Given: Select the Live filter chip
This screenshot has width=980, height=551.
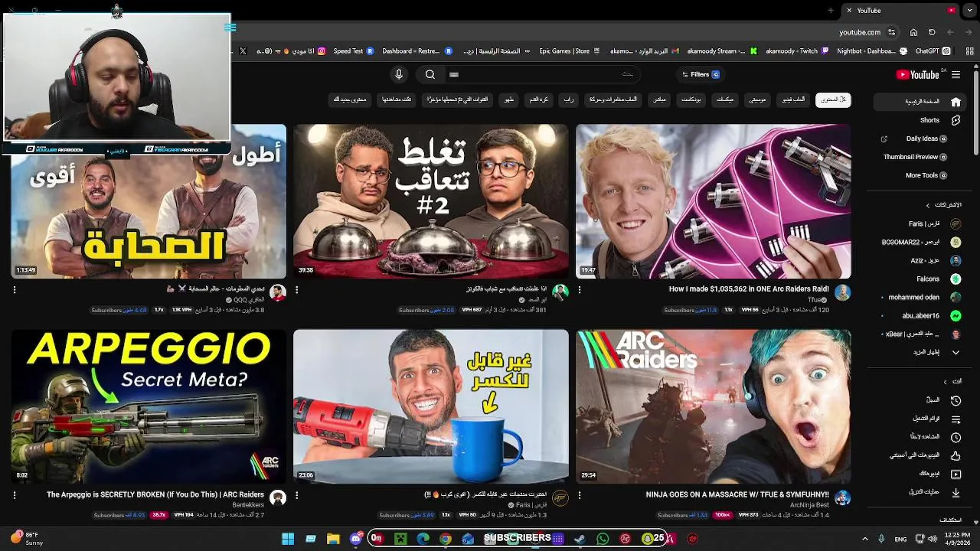Looking at the screenshot, I should tap(658, 99).
